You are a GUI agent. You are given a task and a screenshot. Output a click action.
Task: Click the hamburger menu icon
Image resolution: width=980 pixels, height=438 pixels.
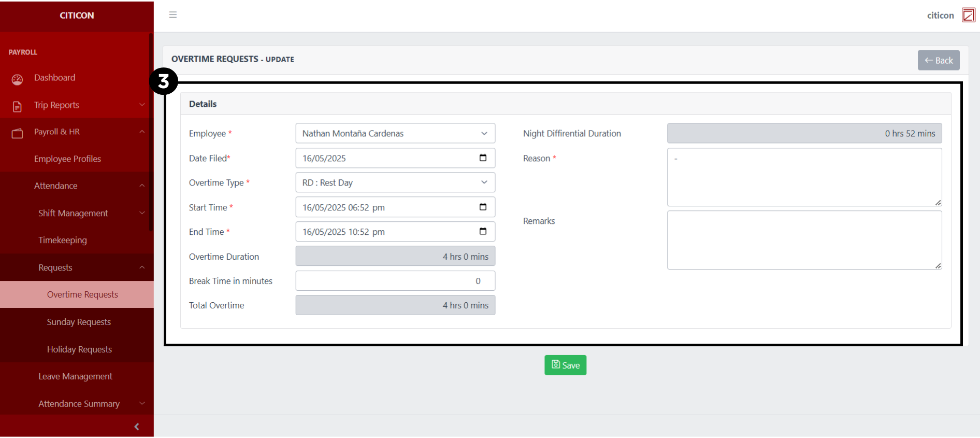pos(173,15)
